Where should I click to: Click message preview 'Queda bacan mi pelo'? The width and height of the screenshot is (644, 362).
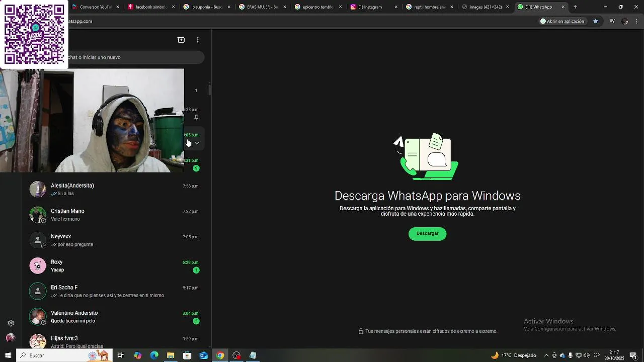point(73,321)
